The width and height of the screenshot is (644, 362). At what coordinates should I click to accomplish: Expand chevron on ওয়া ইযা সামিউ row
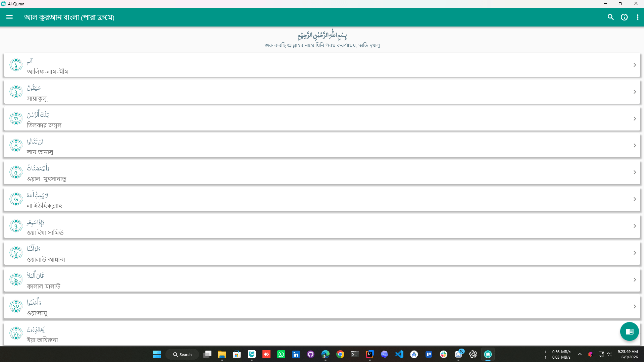[634, 226]
